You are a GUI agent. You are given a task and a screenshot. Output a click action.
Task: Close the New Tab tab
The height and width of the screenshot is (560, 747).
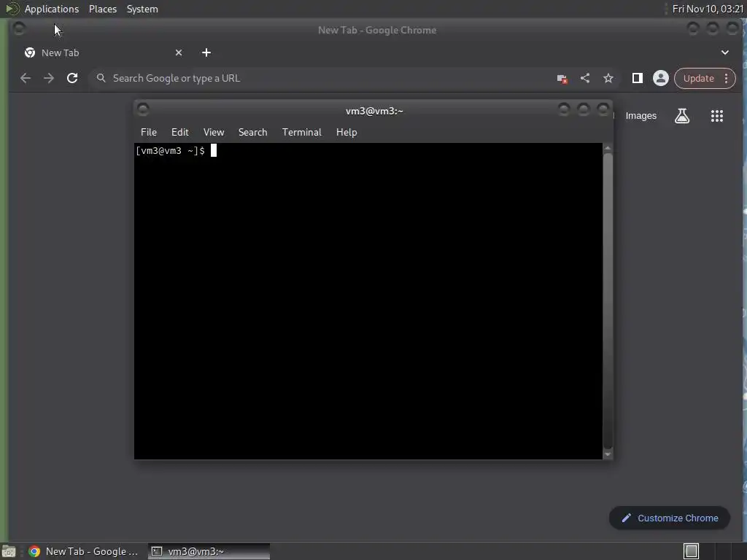click(x=179, y=52)
